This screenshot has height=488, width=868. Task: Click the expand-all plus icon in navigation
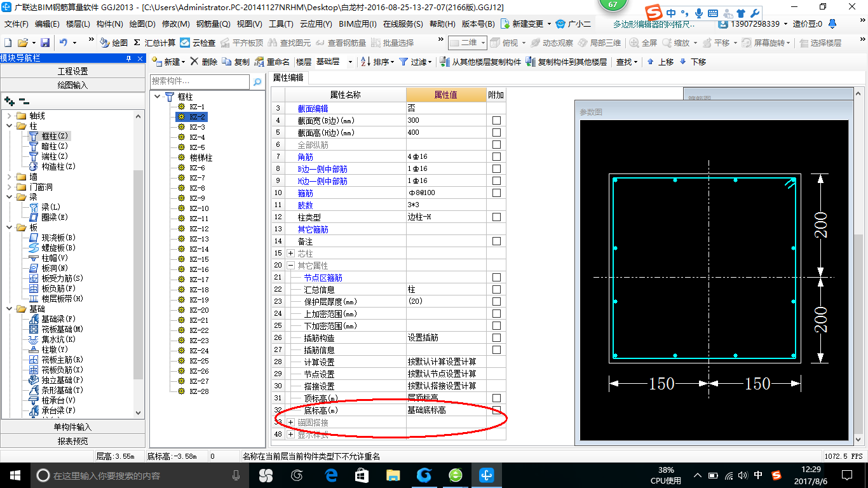click(10, 100)
